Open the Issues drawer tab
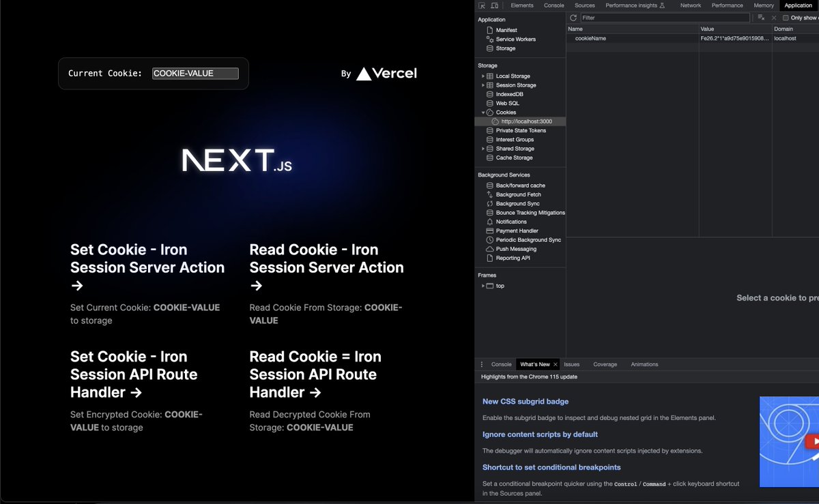The width and height of the screenshot is (819, 504). click(x=571, y=364)
